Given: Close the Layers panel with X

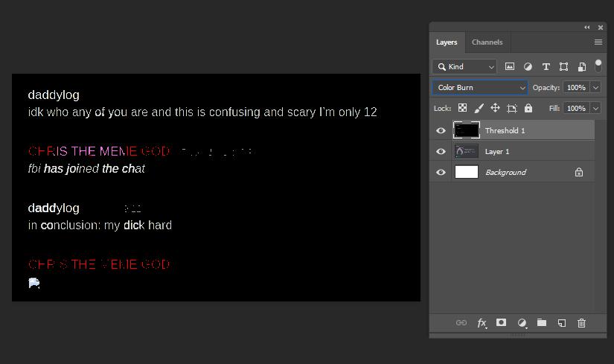Looking at the screenshot, I should tap(601, 28).
